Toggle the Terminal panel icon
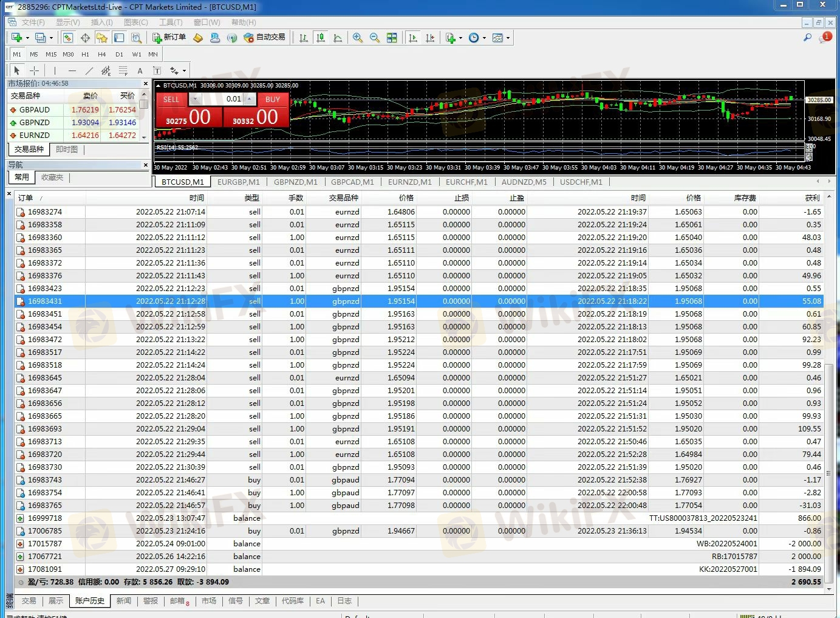Viewport: 840px width, 618px height. click(119, 38)
